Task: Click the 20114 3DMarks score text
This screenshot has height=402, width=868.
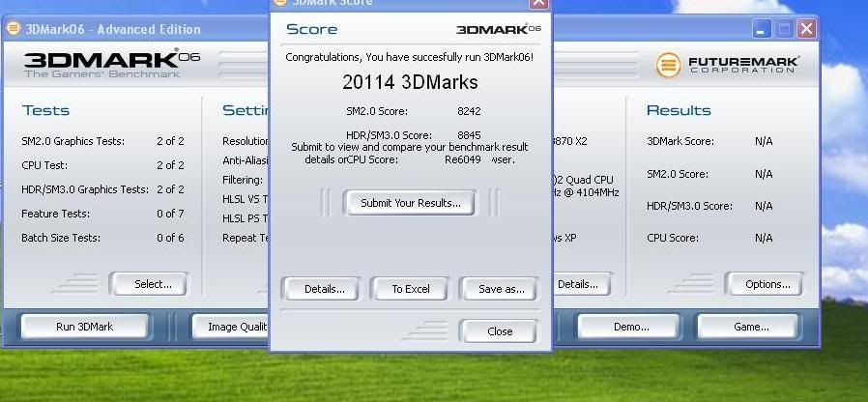Action: click(x=410, y=82)
